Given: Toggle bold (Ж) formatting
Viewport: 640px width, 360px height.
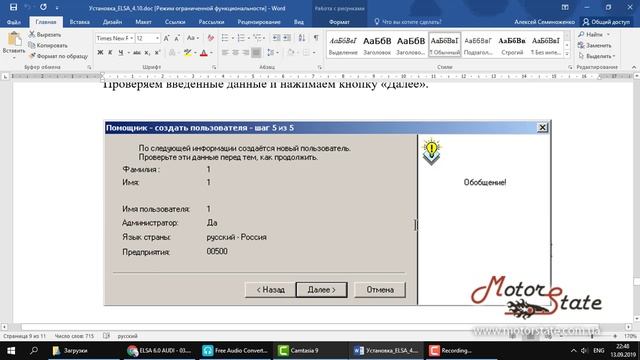Looking at the screenshot, I should click(100, 52).
